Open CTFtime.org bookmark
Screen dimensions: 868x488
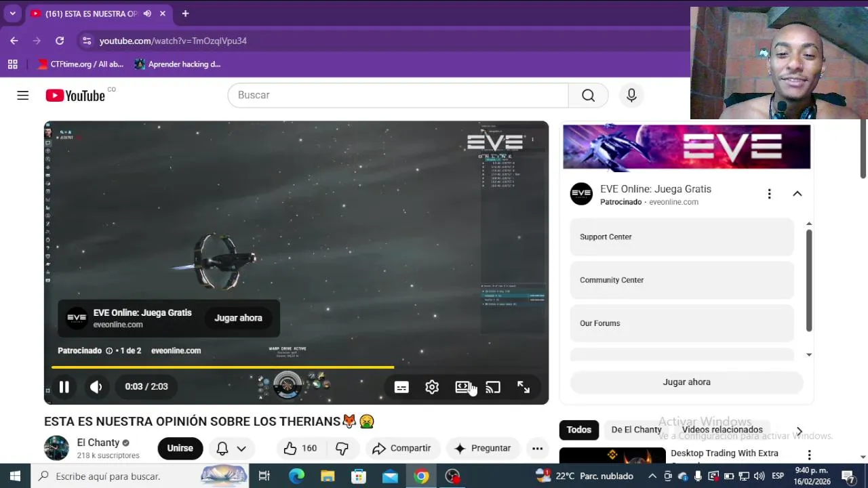point(81,64)
